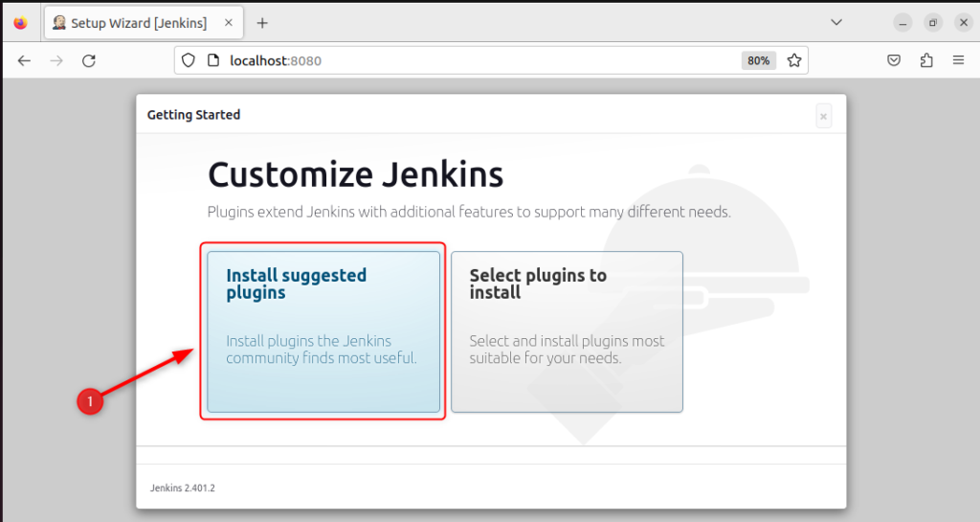Close the Getting Started dialog
The width and height of the screenshot is (980, 522).
click(824, 116)
